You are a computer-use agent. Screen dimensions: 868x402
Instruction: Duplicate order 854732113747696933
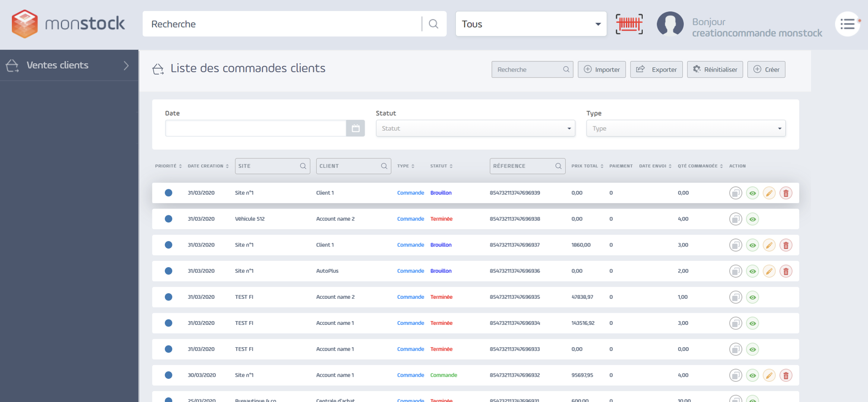tap(736, 349)
